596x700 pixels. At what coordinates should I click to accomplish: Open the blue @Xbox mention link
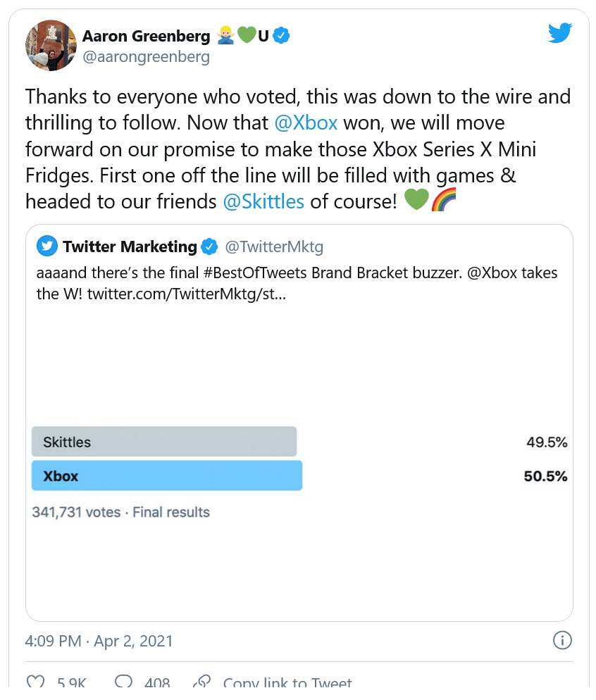click(x=306, y=123)
